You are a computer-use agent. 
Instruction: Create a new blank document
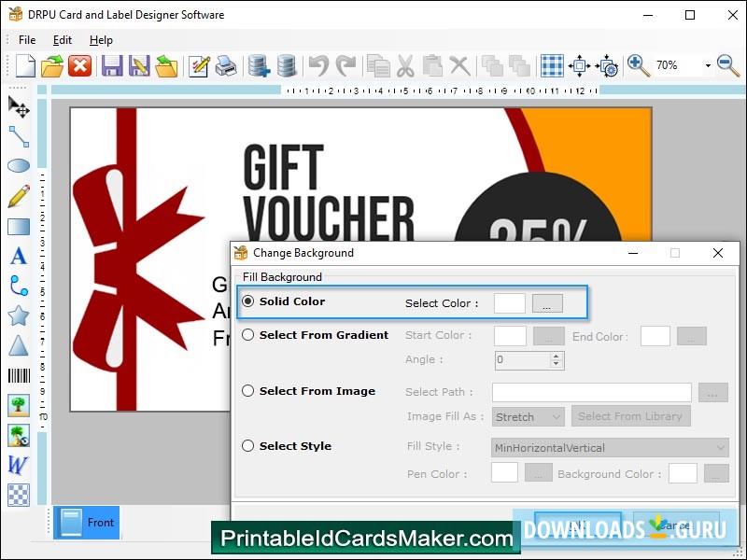click(x=25, y=65)
